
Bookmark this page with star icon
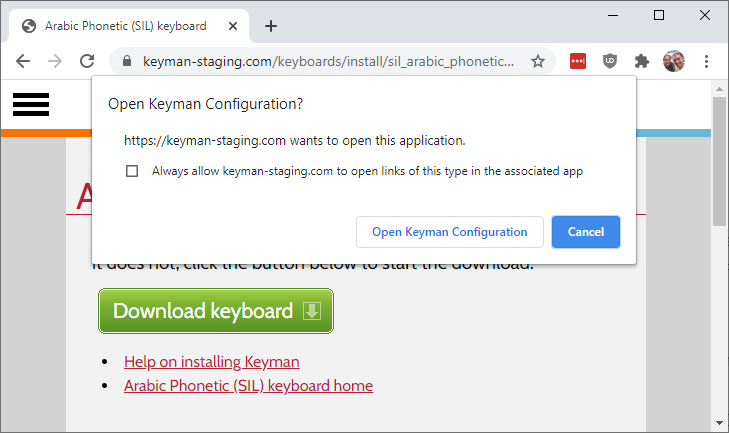pyautogui.click(x=538, y=61)
